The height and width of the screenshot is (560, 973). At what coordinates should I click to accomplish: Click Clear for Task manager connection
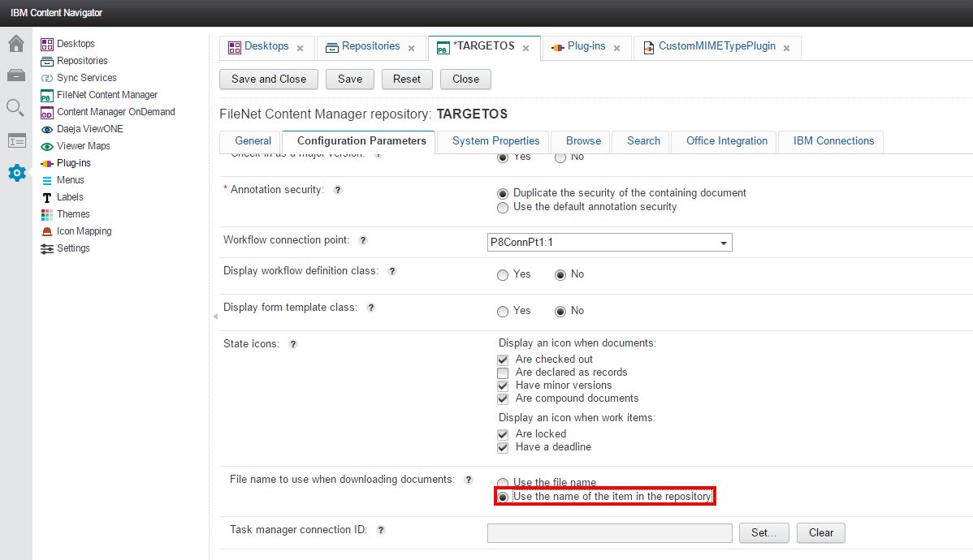821,532
